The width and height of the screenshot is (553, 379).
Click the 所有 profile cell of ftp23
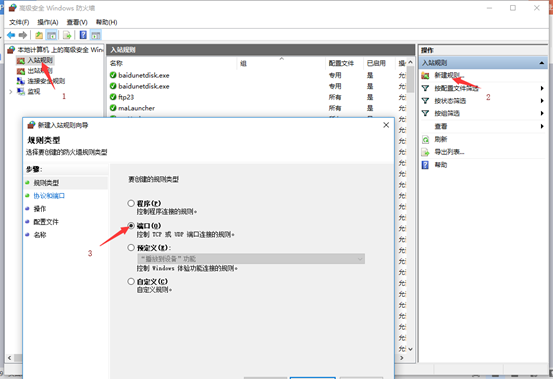(335, 97)
